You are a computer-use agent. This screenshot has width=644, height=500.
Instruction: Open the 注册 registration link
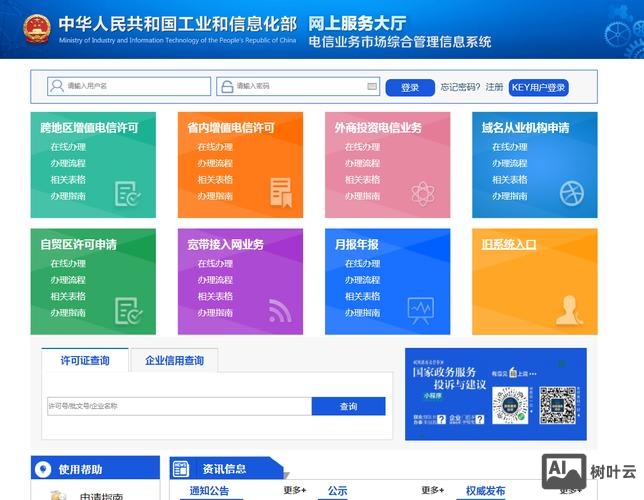(494, 87)
